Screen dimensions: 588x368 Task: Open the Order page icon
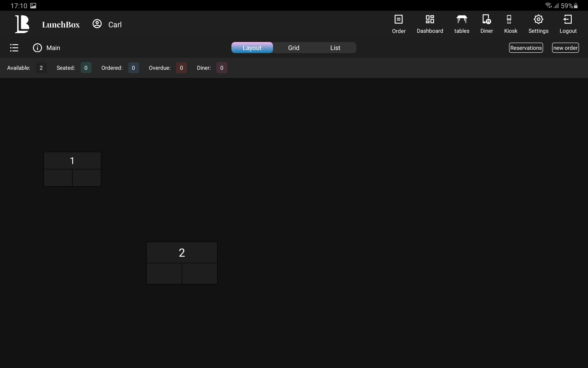click(x=399, y=20)
